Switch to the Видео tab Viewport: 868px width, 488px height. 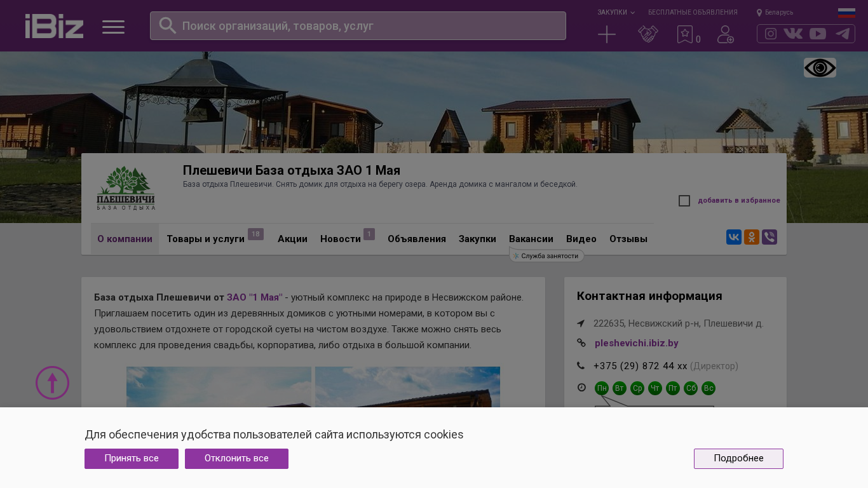(581, 239)
